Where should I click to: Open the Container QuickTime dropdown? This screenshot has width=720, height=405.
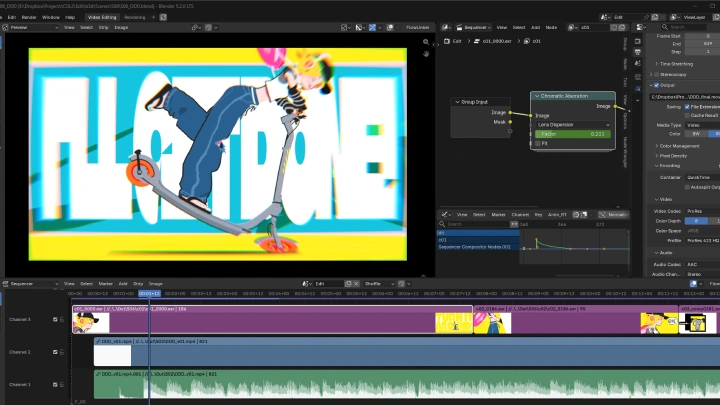(x=702, y=177)
